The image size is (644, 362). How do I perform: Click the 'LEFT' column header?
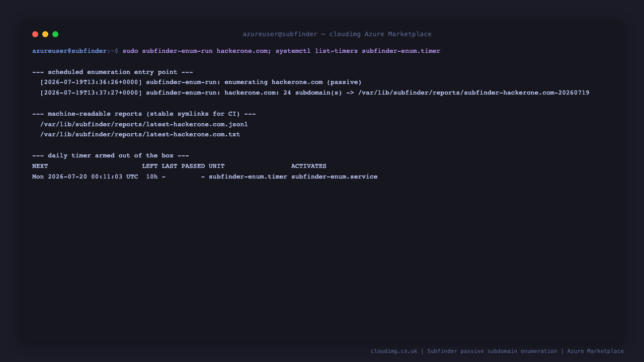(150, 166)
